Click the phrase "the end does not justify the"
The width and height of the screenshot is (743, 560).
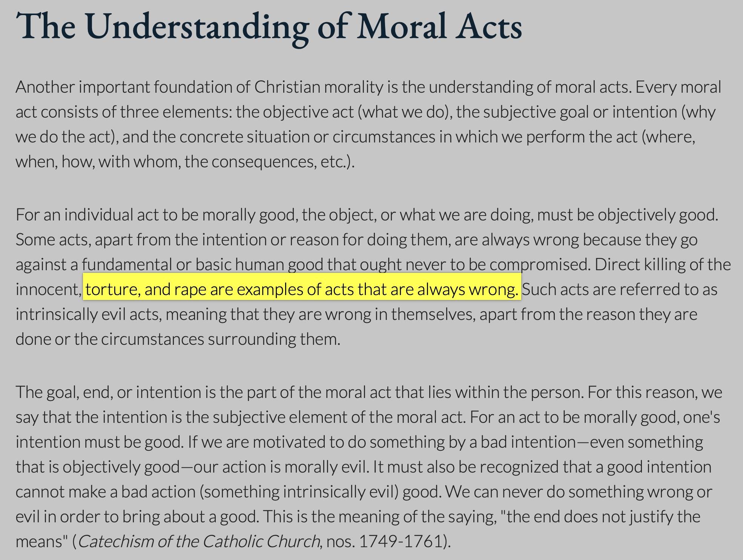(x=603, y=517)
